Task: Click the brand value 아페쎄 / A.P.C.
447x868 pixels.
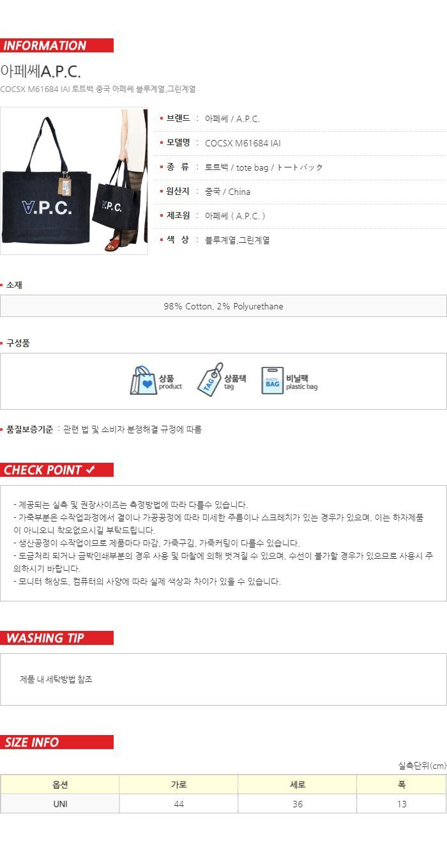Action: click(x=232, y=119)
